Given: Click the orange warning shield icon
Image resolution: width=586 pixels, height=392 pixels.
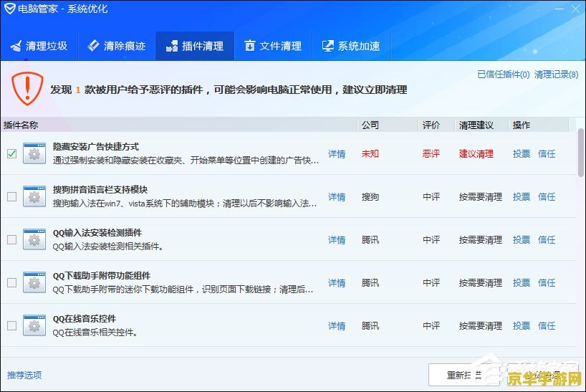Looking at the screenshot, I should pos(27,88).
